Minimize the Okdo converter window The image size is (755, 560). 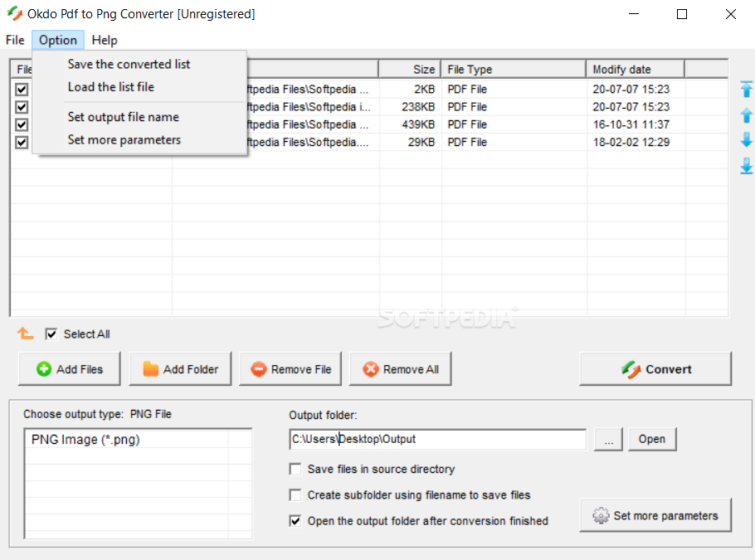pos(634,14)
